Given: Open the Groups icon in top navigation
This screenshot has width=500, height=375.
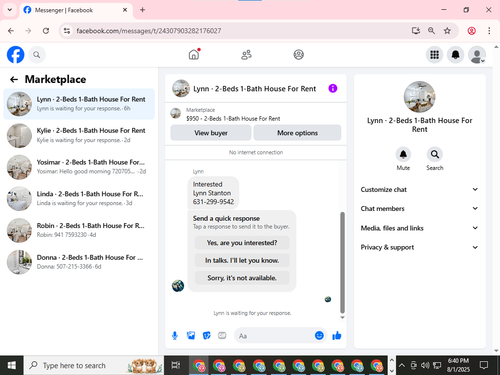Looking at the screenshot, I should pyautogui.click(x=298, y=54).
